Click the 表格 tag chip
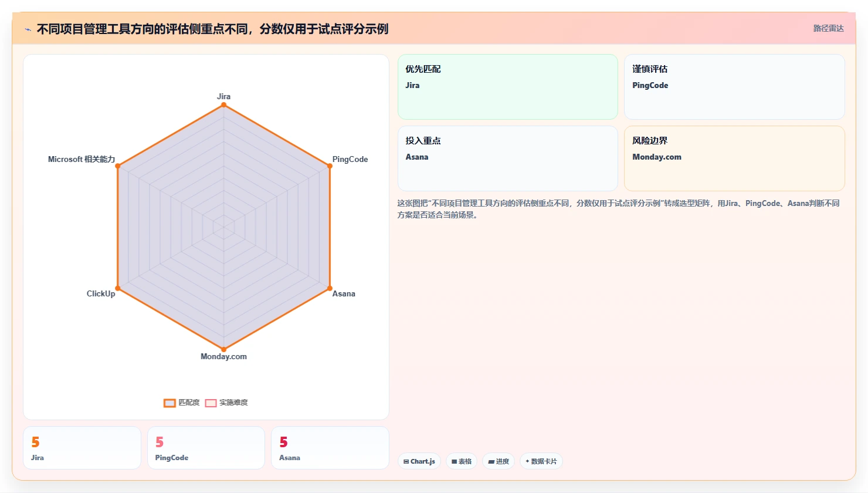The image size is (868, 493). coord(462,461)
